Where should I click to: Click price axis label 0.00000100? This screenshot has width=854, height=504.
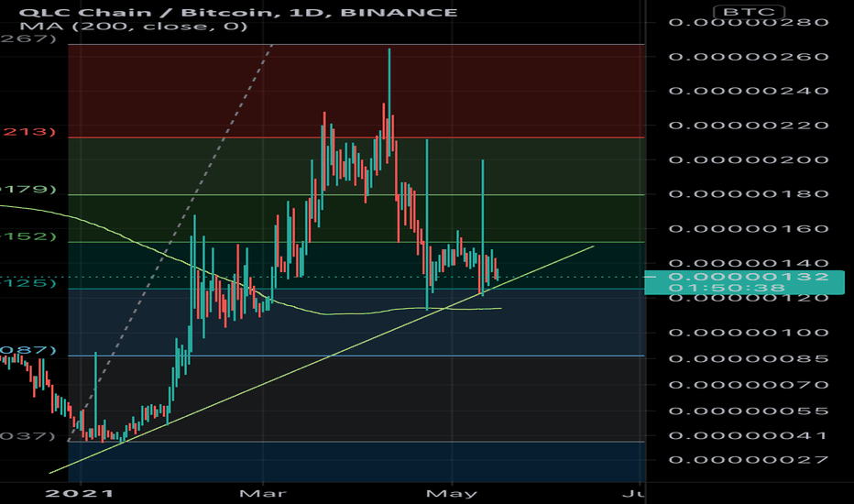click(749, 333)
